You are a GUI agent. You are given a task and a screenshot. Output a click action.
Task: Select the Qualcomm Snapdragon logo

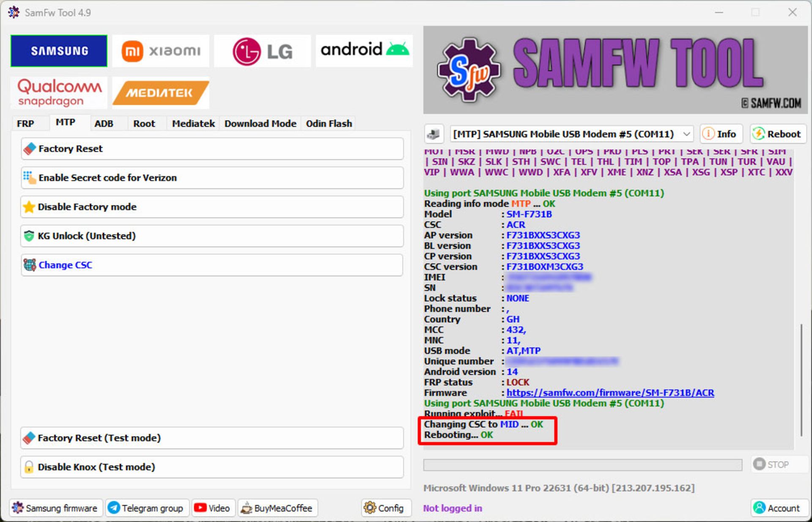point(59,93)
